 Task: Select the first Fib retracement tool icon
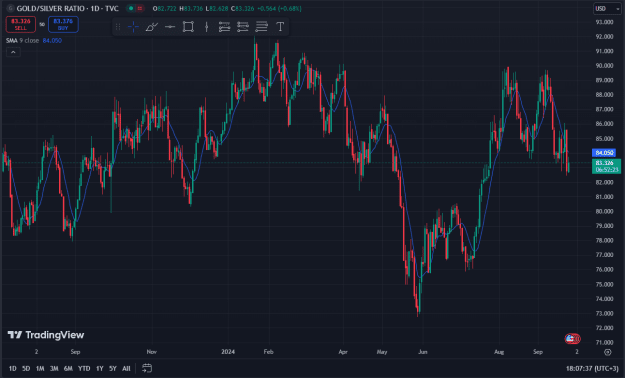(224, 27)
